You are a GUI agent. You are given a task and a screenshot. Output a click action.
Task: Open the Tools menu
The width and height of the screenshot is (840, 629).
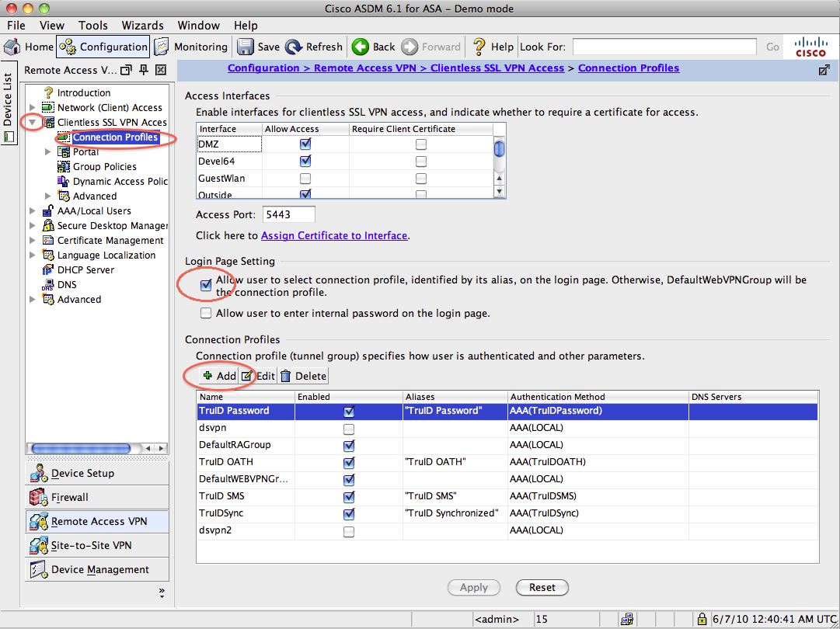click(x=93, y=26)
